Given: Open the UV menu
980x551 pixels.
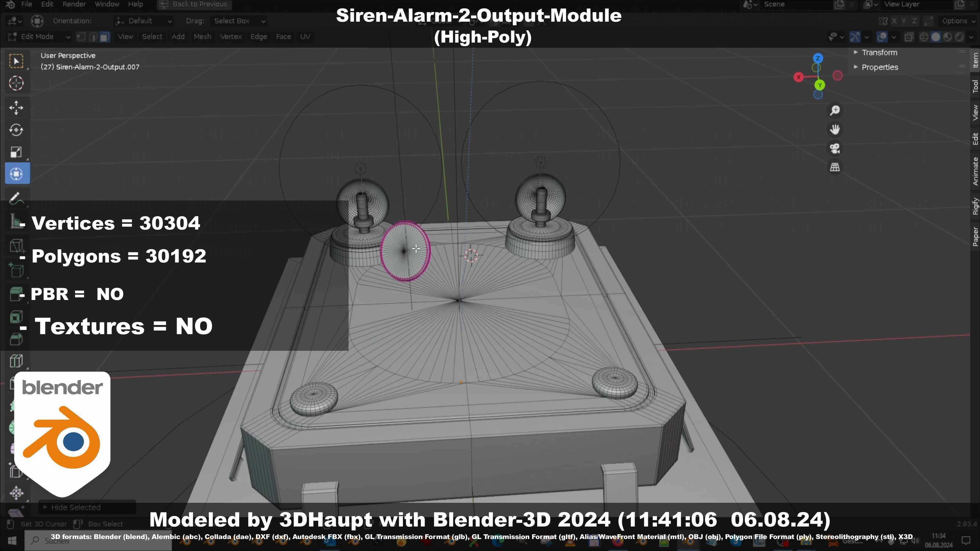Looking at the screenshot, I should 305,37.
